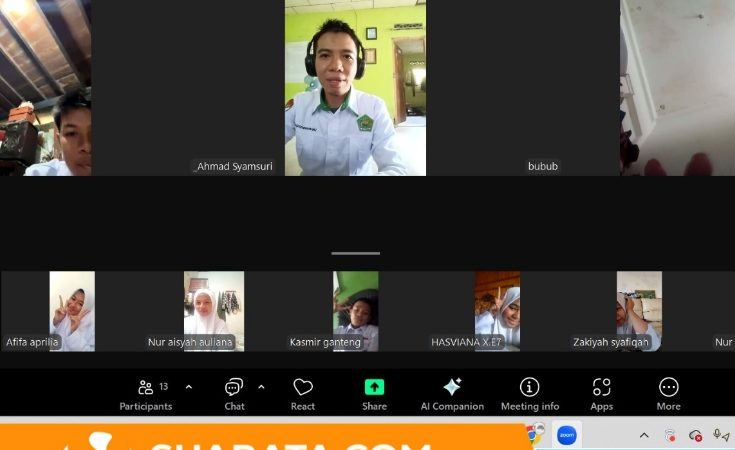Select HASVIANA X.E7 video thumbnail
Screen dimensions: 735x450
(497, 310)
